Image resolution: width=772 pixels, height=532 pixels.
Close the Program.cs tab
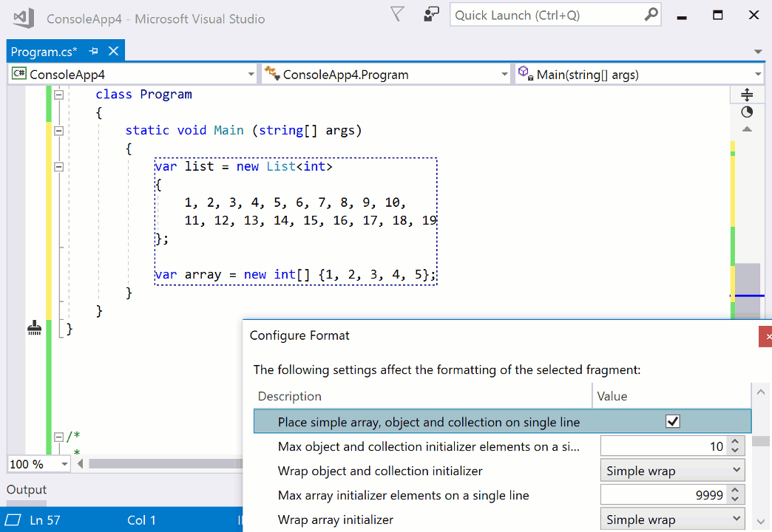pyautogui.click(x=113, y=52)
